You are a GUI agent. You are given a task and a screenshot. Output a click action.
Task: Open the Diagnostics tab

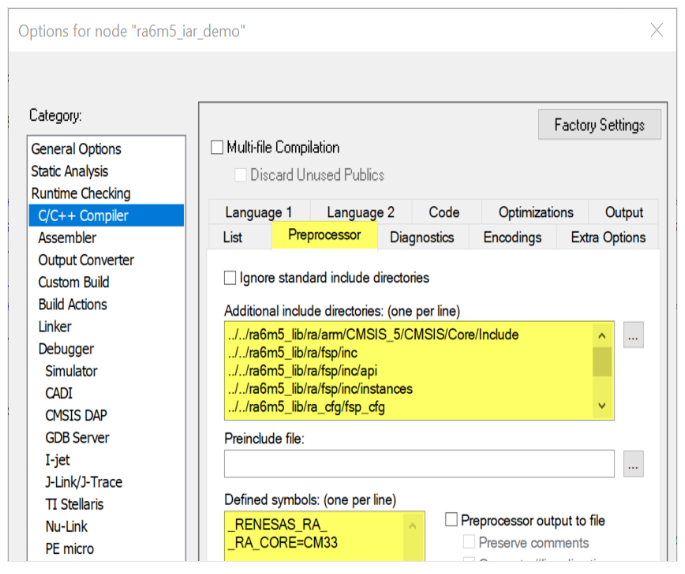(x=422, y=237)
